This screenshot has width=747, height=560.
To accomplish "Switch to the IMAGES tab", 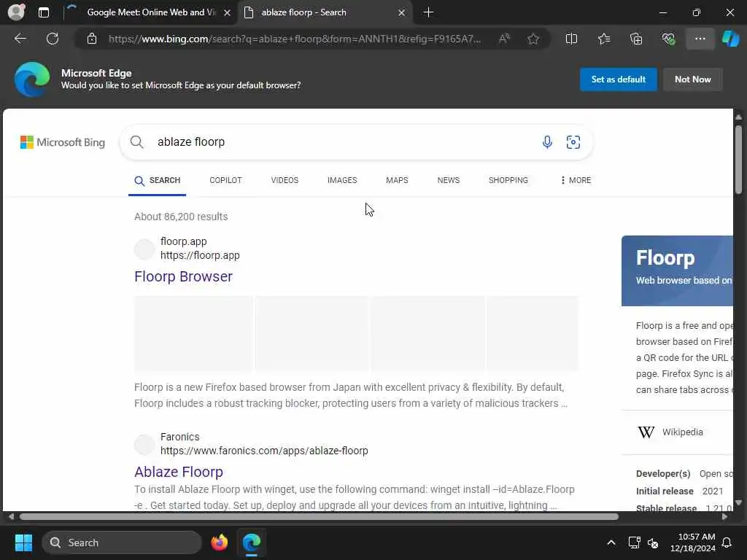I will (x=342, y=181).
